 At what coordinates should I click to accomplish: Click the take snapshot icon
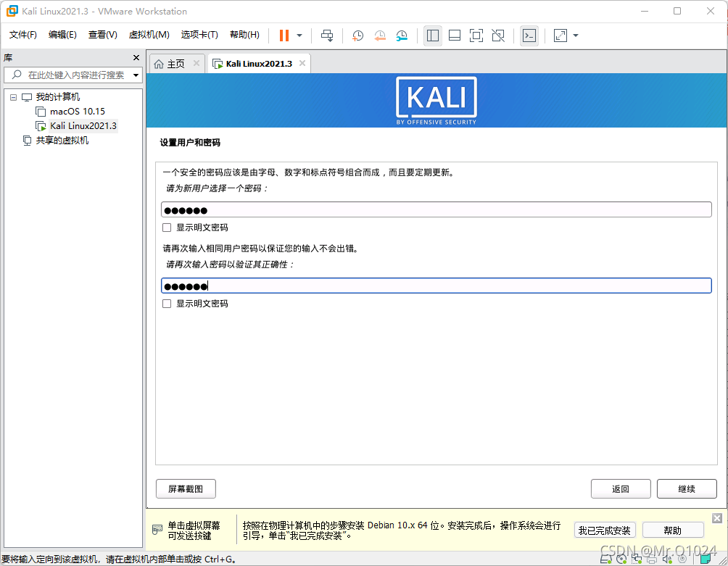coord(357,36)
